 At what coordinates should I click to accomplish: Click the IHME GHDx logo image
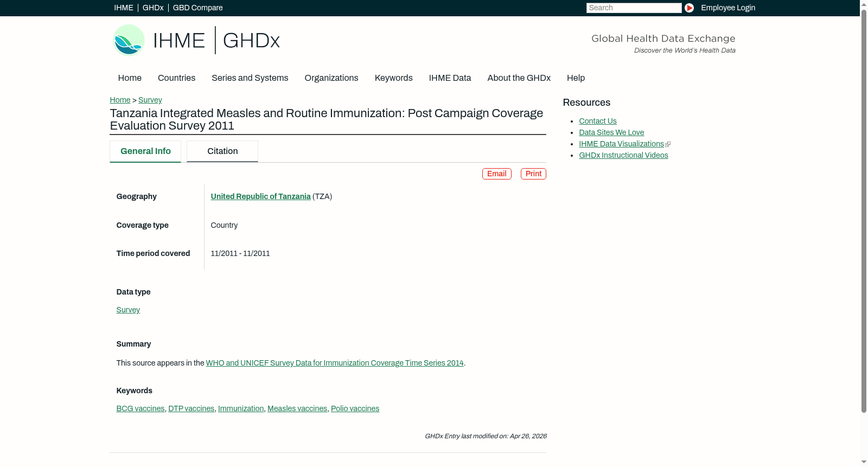tap(196, 40)
